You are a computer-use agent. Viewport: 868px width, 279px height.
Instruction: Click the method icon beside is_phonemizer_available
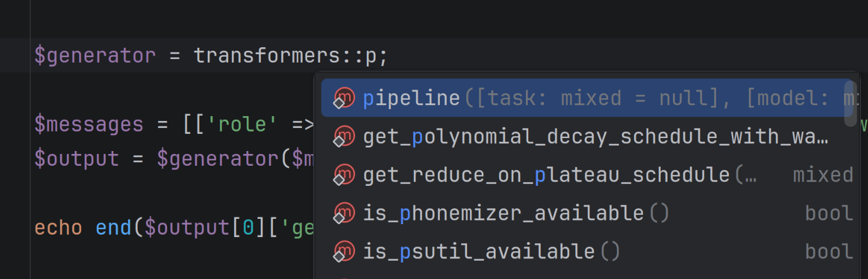343,214
